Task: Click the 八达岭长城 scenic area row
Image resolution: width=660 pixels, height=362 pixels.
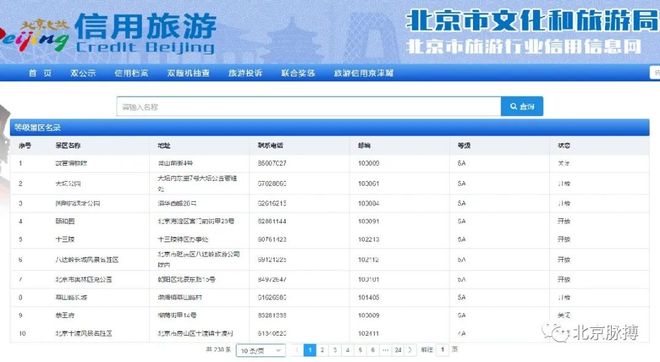Action: coord(330,260)
